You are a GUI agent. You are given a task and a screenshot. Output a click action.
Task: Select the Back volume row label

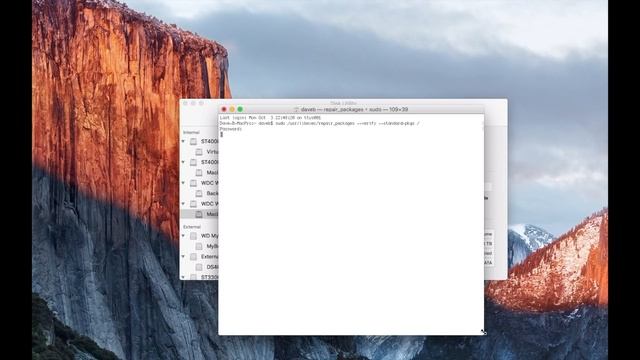pyautogui.click(x=212, y=193)
